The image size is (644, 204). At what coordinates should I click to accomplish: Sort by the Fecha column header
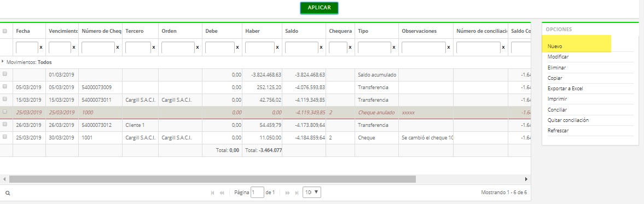pos(22,31)
